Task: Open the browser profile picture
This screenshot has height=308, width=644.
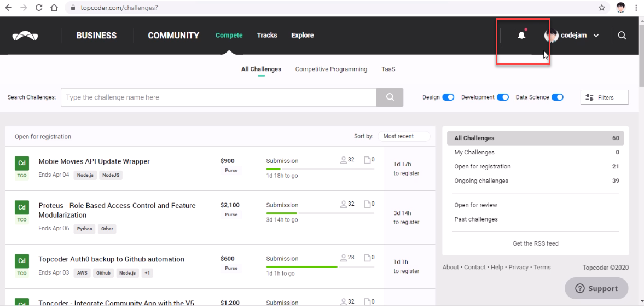Action: point(620,8)
